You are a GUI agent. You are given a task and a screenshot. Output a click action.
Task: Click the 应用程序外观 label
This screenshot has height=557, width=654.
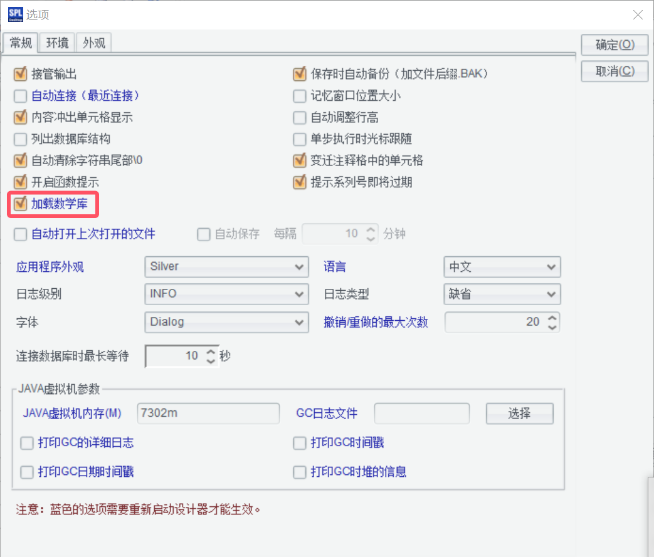pyautogui.click(x=50, y=267)
